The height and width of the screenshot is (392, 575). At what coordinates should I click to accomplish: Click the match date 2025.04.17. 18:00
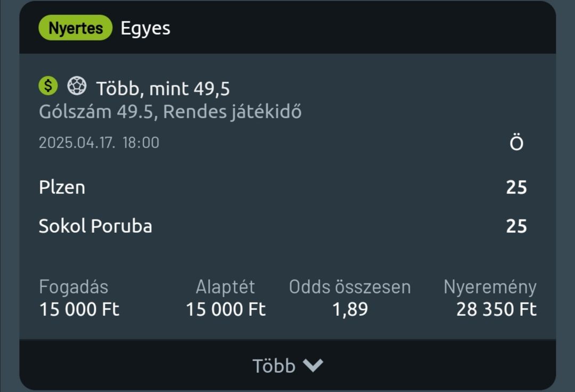click(99, 143)
